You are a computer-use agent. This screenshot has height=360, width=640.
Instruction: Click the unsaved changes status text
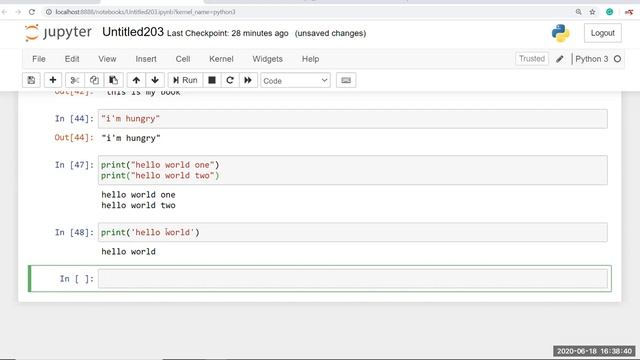pos(330,33)
